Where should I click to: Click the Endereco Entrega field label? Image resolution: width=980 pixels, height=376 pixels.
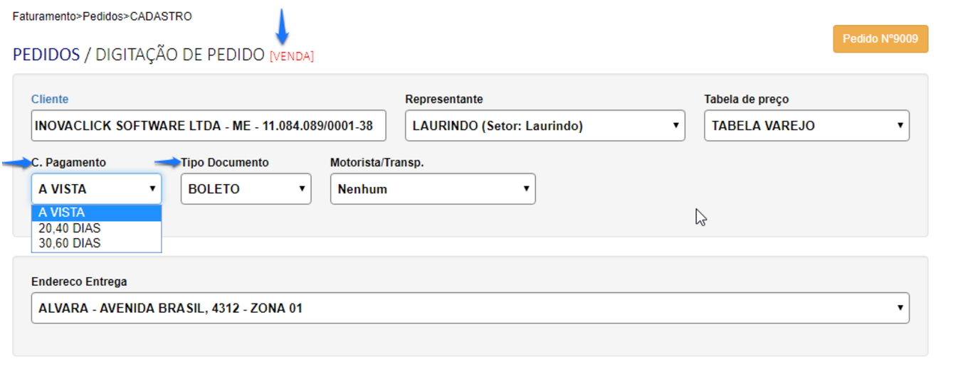click(79, 282)
